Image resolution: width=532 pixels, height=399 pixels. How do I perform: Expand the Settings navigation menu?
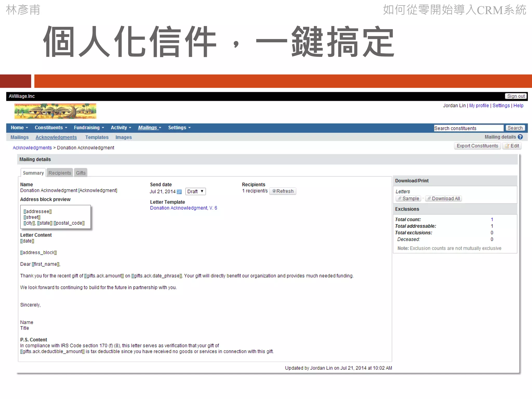pyautogui.click(x=179, y=128)
